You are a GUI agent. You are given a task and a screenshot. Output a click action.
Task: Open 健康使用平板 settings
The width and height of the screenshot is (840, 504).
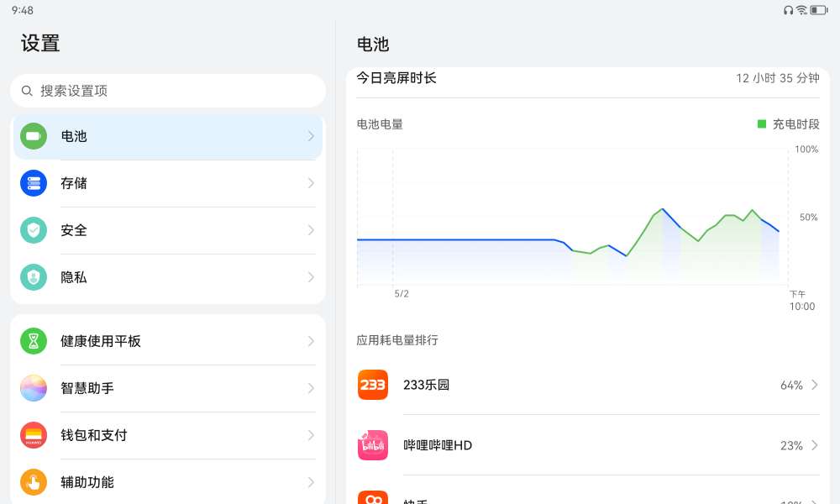(x=101, y=341)
